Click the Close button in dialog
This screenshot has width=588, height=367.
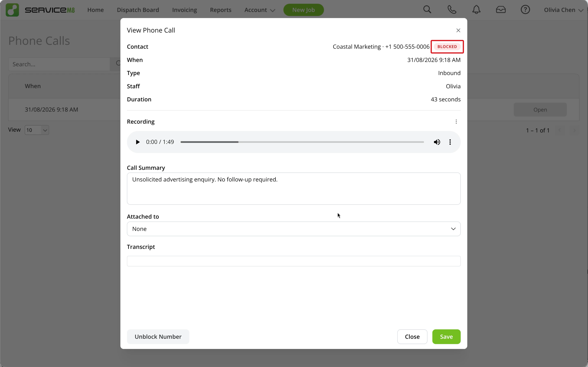(412, 337)
